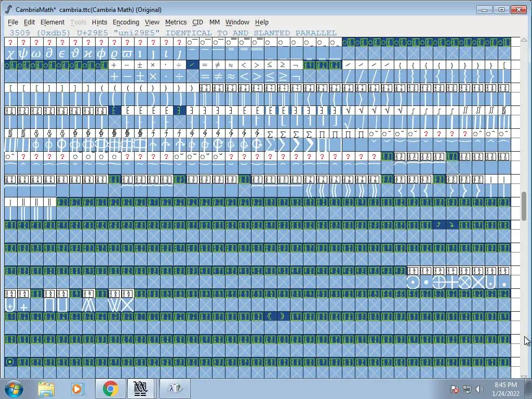
Task: Open the Window menu
Action: (x=237, y=22)
